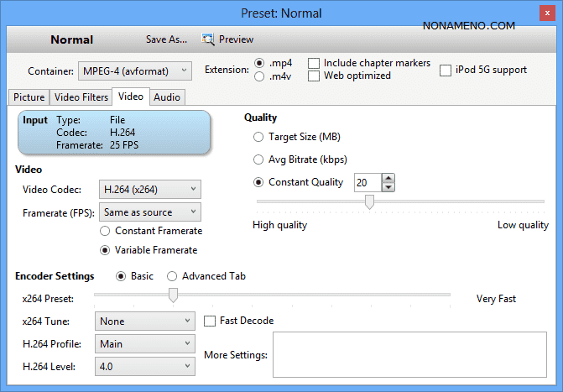This screenshot has height=392, width=563.
Task: Open the Audio tab
Action: 166,97
